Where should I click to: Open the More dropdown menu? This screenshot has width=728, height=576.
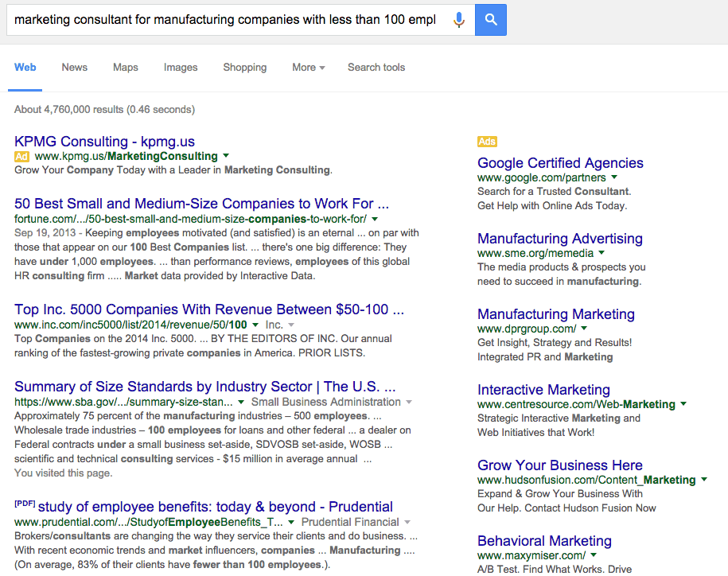coord(308,68)
